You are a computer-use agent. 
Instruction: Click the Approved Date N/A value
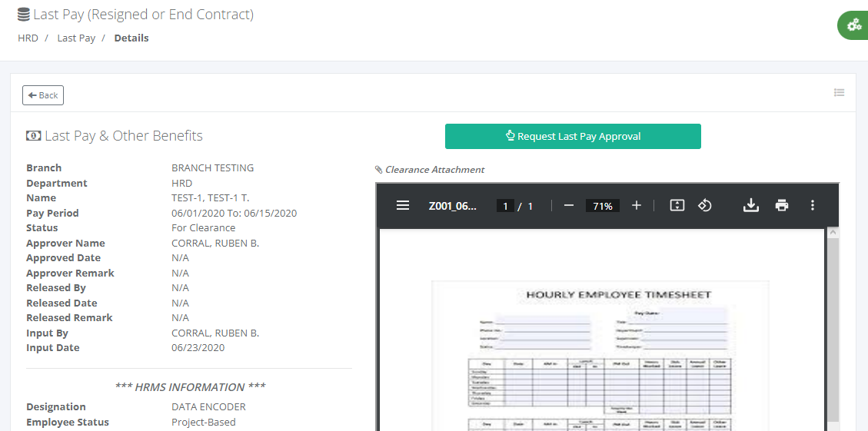click(x=180, y=258)
